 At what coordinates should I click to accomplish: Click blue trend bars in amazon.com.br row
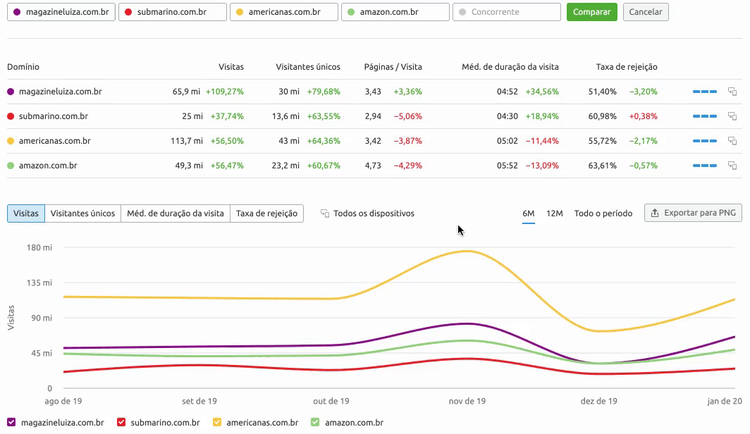[x=705, y=165]
